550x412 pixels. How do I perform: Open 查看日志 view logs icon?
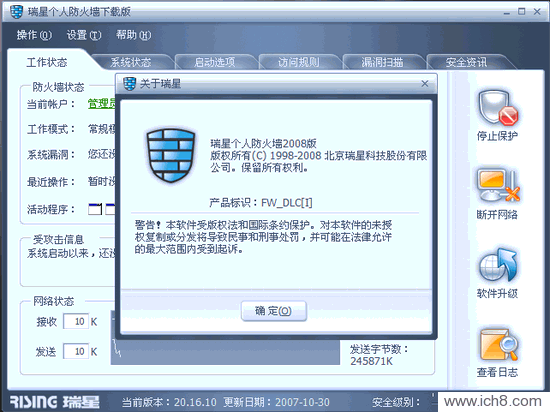click(497, 344)
